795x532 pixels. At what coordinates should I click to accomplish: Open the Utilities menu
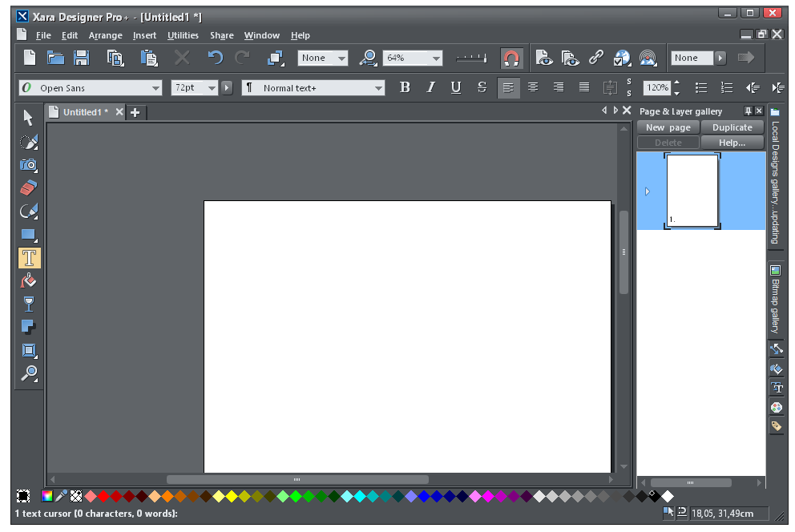click(183, 35)
